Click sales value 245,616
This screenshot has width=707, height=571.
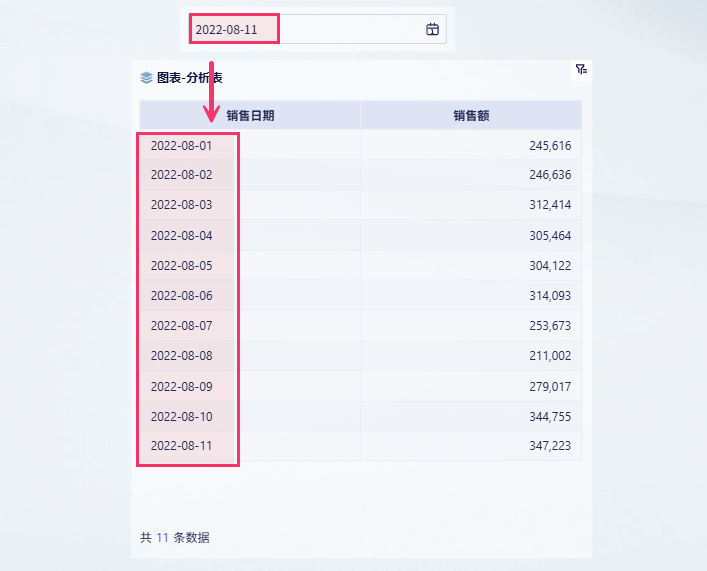coord(550,146)
